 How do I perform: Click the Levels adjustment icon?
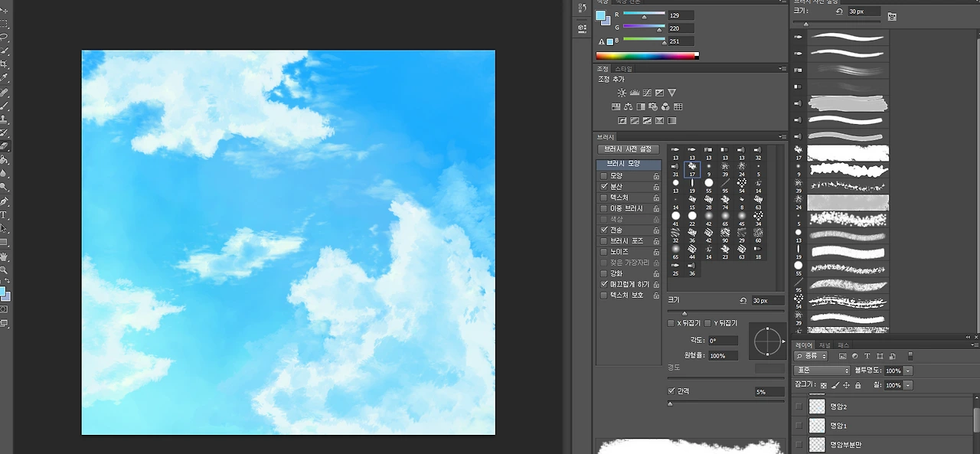[635, 93]
